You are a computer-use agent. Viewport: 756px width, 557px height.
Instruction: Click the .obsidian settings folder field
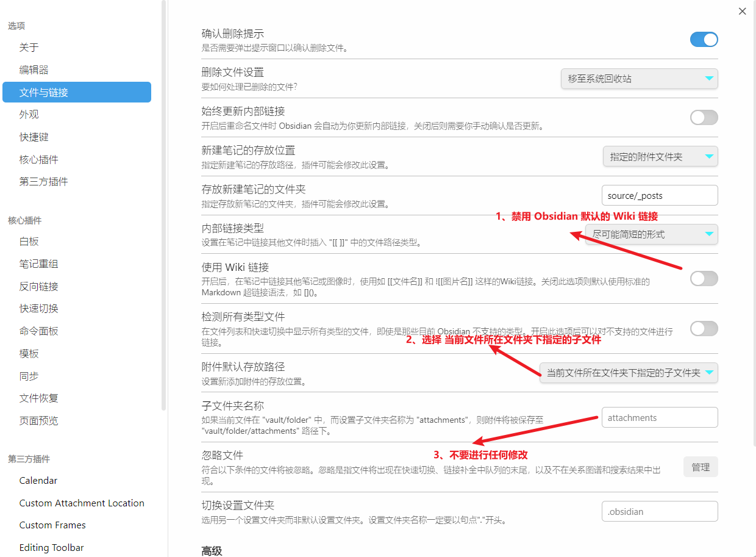coord(659,512)
